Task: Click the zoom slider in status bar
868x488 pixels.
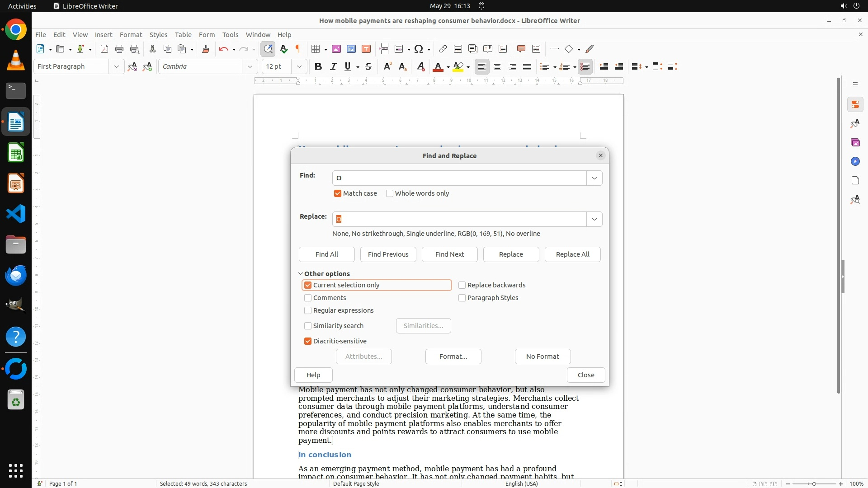Action: click(x=814, y=483)
